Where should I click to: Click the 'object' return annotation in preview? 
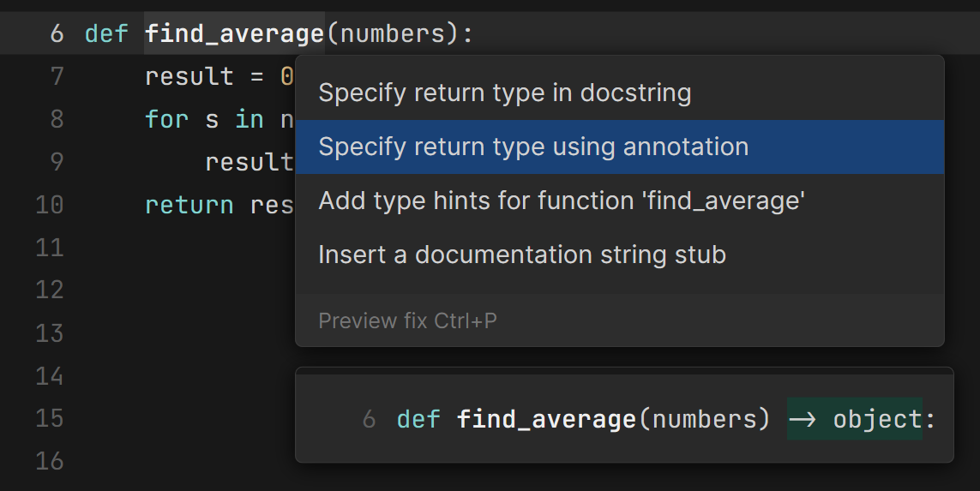click(x=875, y=419)
